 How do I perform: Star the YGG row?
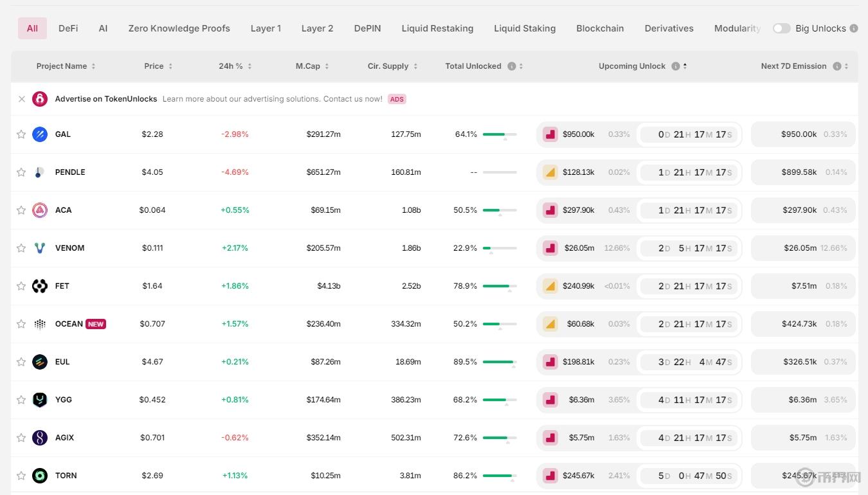[x=21, y=400]
